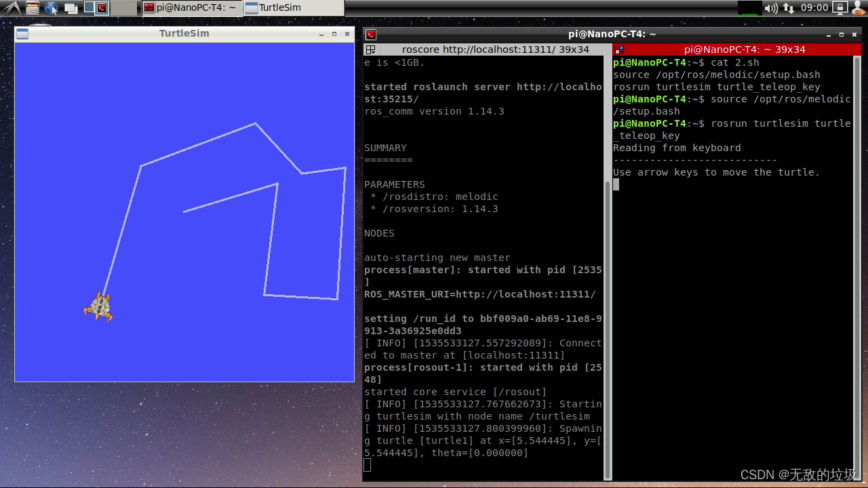
Task: Click the 'ROS_MASTER_URI=http://localhost:11311/' line
Action: pyautogui.click(x=480, y=294)
